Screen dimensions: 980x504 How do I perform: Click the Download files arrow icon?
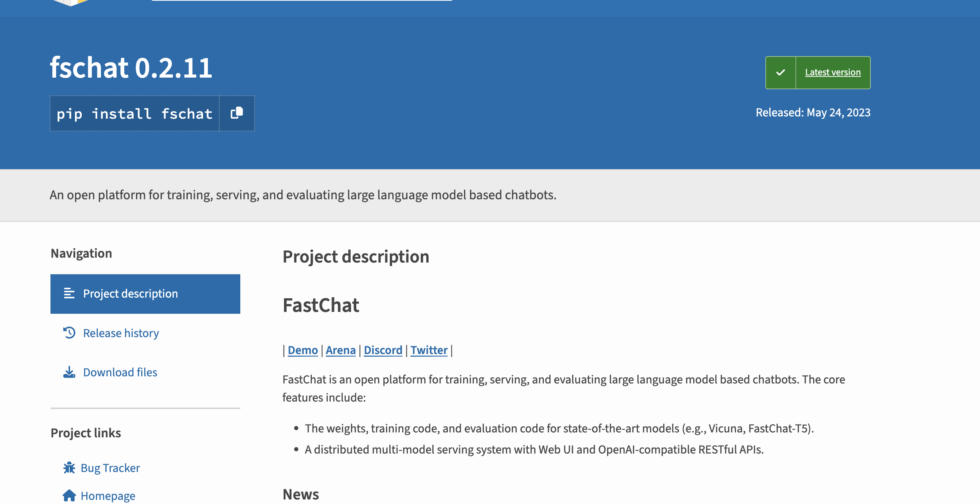69,372
